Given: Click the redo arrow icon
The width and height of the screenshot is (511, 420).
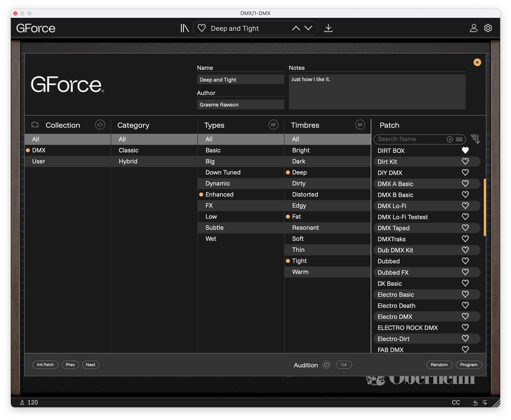Looking at the screenshot, I should point(485,403).
